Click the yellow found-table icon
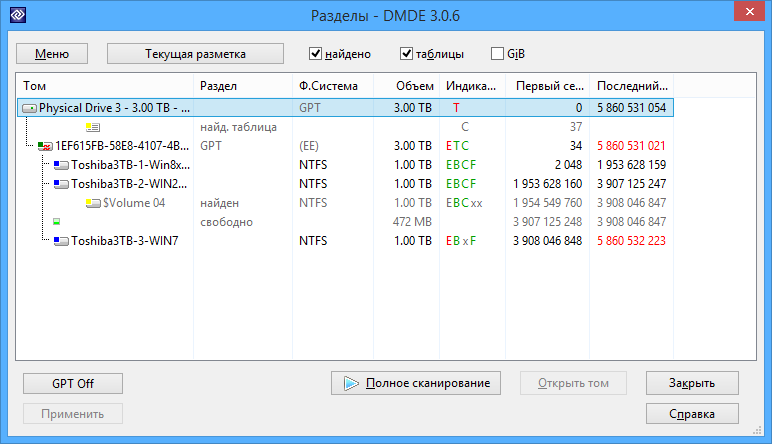772x444 pixels. click(x=93, y=127)
